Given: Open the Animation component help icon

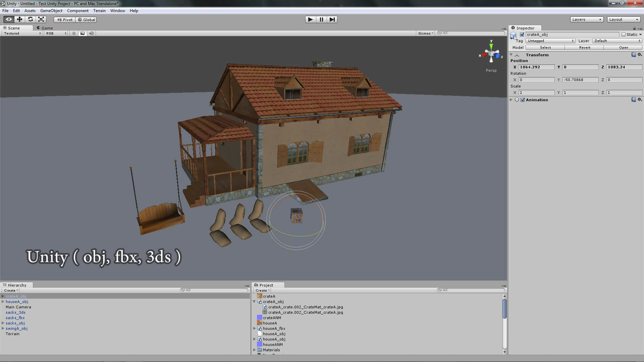Looking at the screenshot, I should coord(634,100).
